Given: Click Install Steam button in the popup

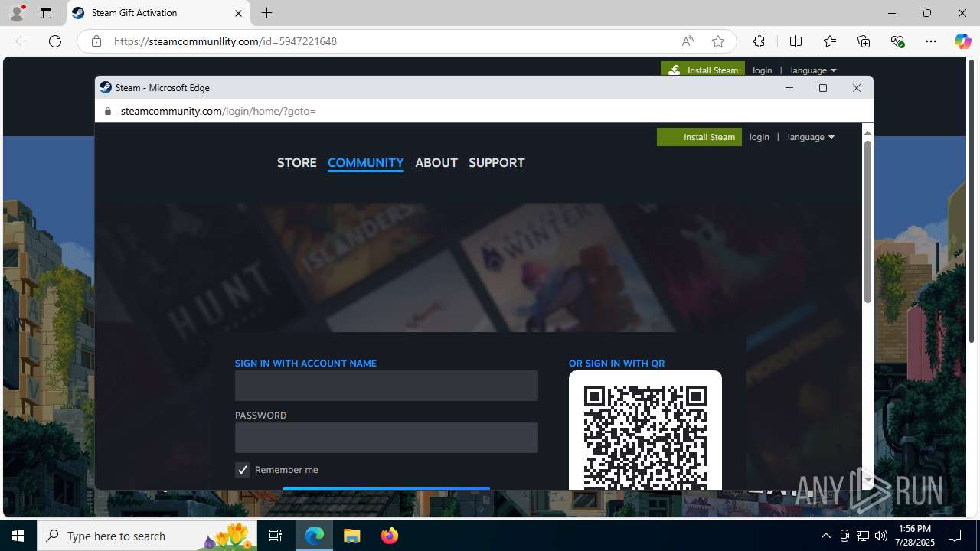Looking at the screenshot, I should (x=699, y=137).
